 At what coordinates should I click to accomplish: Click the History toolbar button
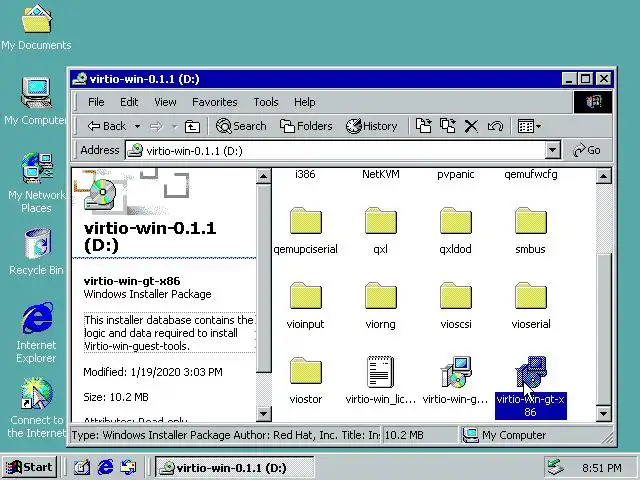pos(371,126)
